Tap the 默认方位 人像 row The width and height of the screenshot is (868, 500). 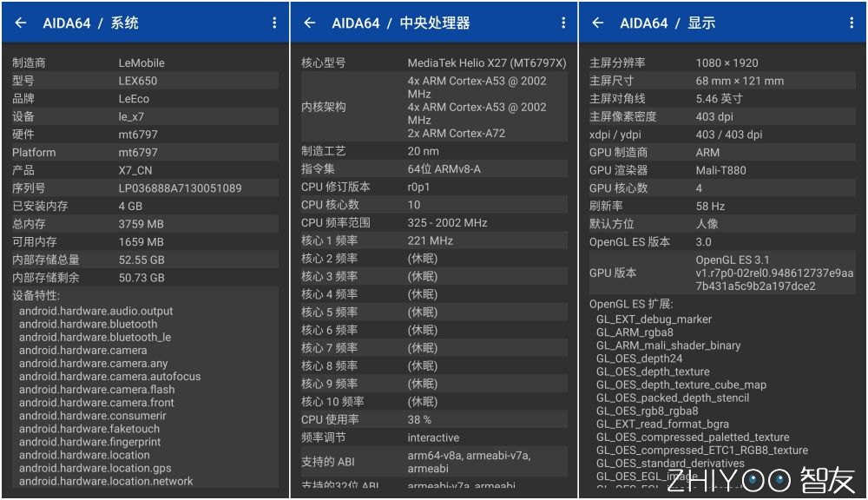coord(722,224)
